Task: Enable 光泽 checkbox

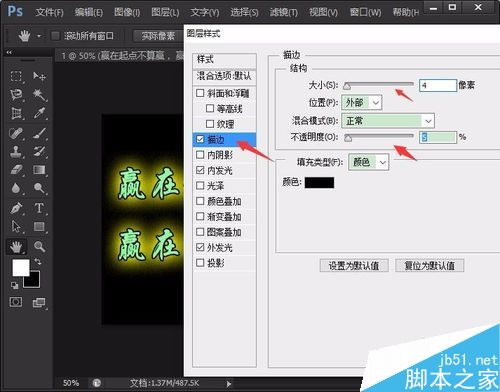Action: point(200,186)
